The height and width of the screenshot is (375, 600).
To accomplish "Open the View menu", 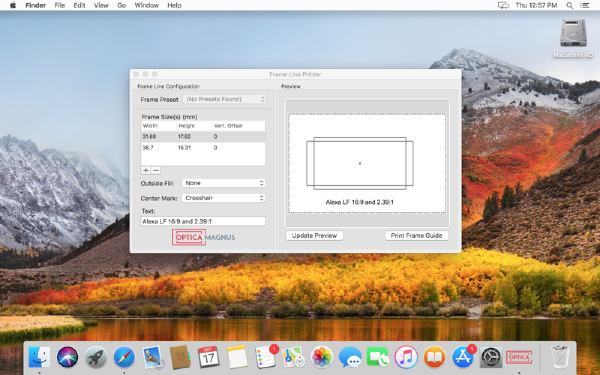I will (101, 5).
